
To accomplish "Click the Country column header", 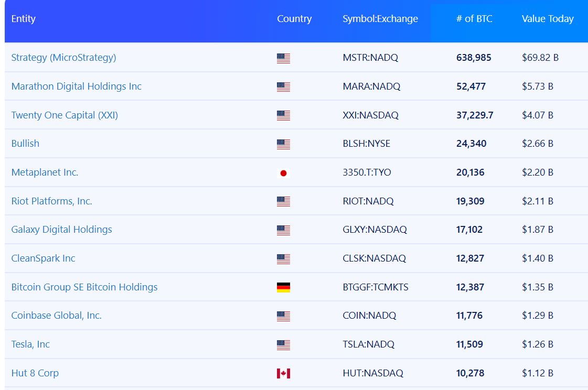I will pos(294,19).
